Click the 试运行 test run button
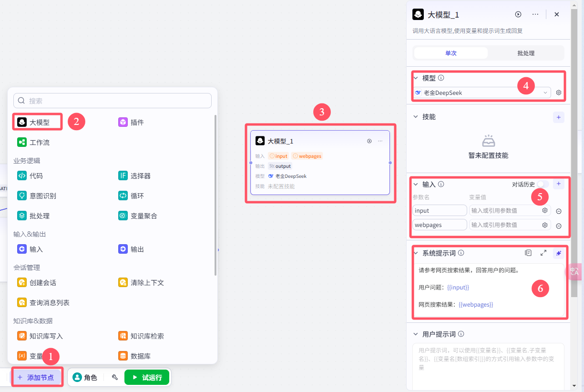 click(147, 377)
